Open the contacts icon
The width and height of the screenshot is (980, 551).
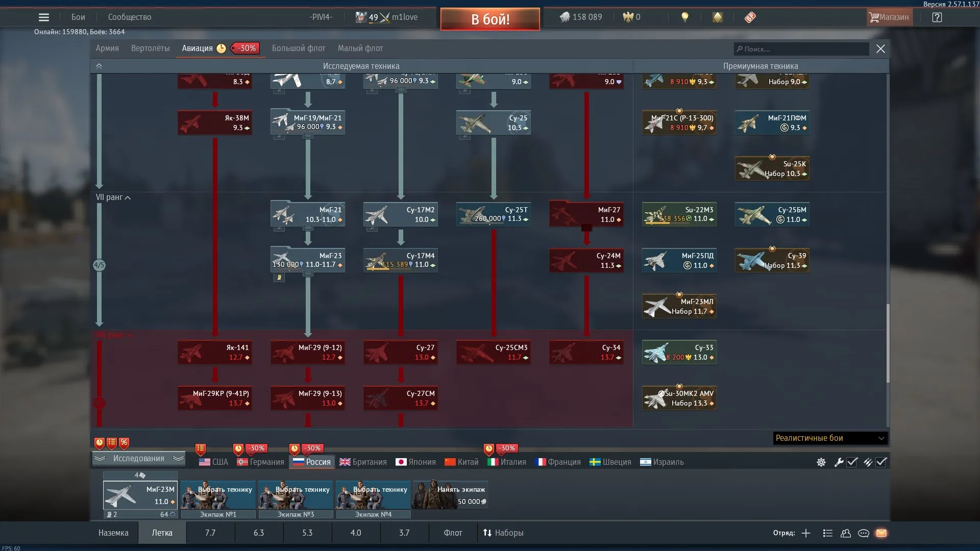click(846, 533)
